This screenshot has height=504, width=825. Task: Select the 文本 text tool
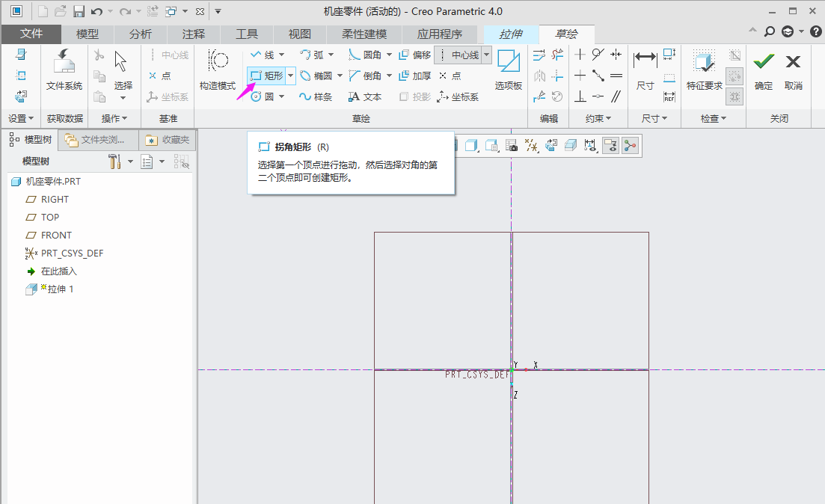click(365, 96)
